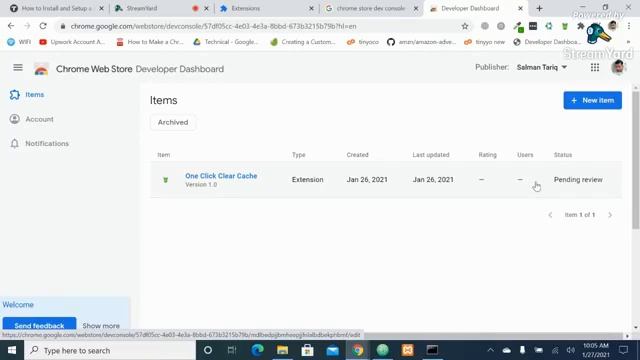The image size is (640, 360).
Task: Open the notification center icon
Action: 623,350
